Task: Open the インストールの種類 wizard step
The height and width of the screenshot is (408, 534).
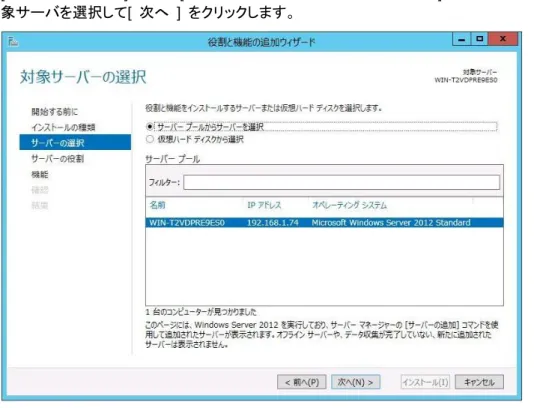Action: [x=63, y=127]
